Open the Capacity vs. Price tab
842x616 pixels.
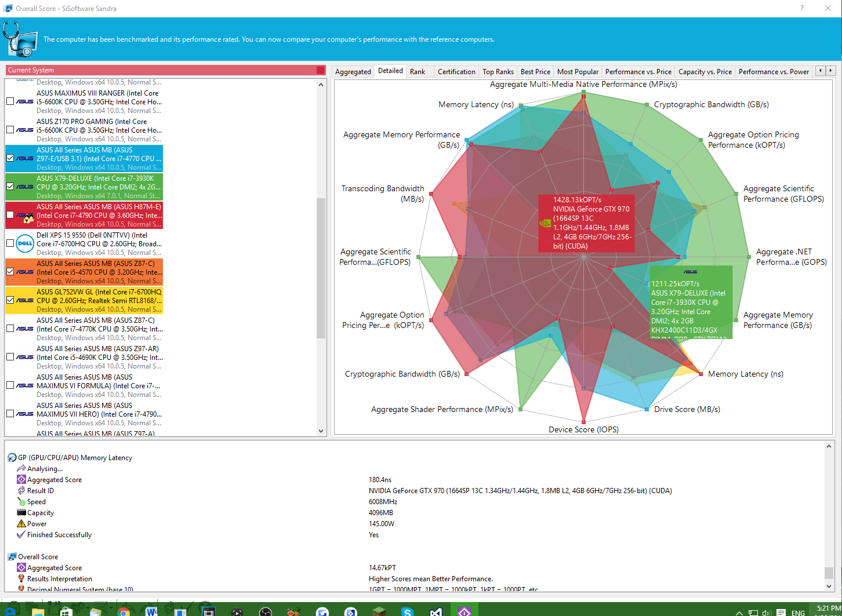click(705, 72)
